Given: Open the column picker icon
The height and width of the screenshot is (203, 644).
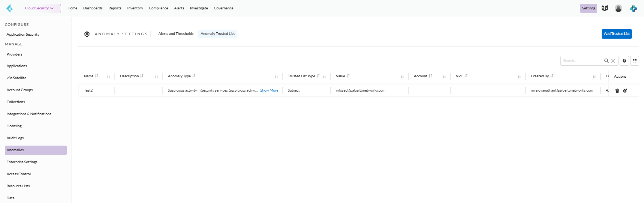Looking at the screenshot, I should 635,61.
